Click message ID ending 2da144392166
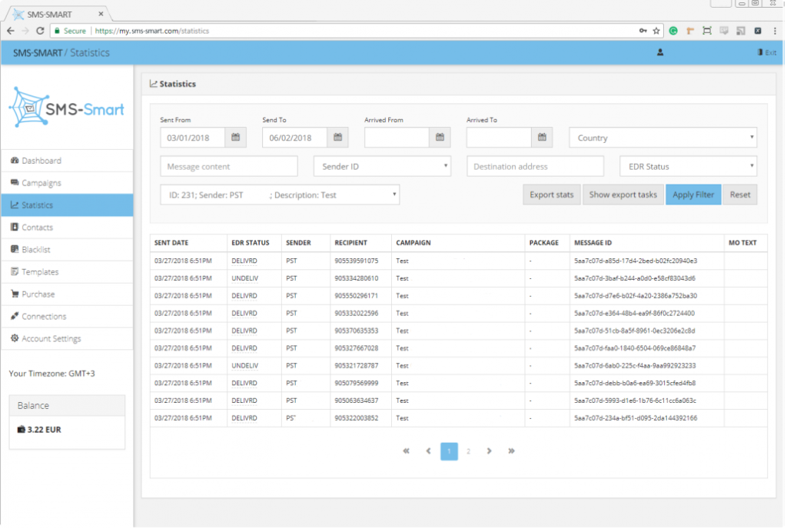787x532 pixels. pos(636,418)
